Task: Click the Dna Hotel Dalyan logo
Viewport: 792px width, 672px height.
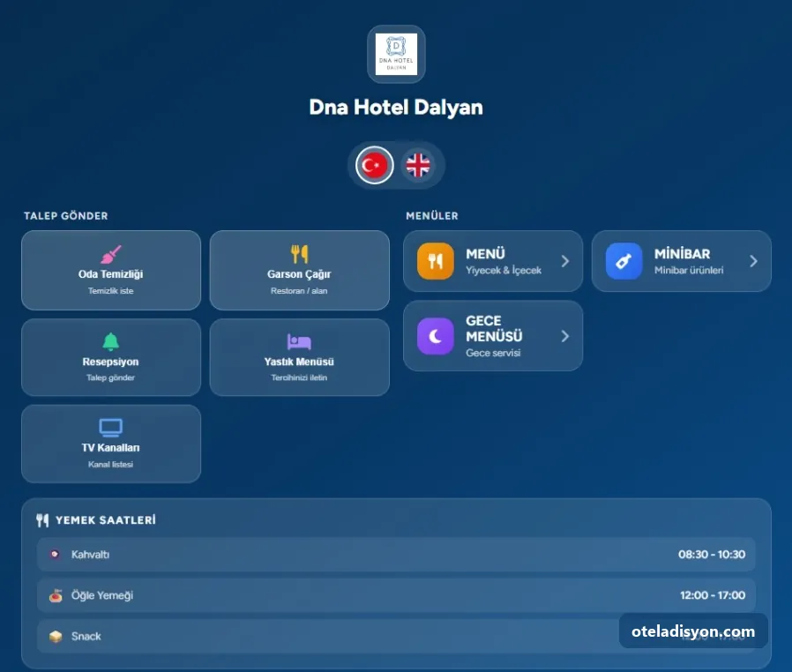Action: (396, 54)
